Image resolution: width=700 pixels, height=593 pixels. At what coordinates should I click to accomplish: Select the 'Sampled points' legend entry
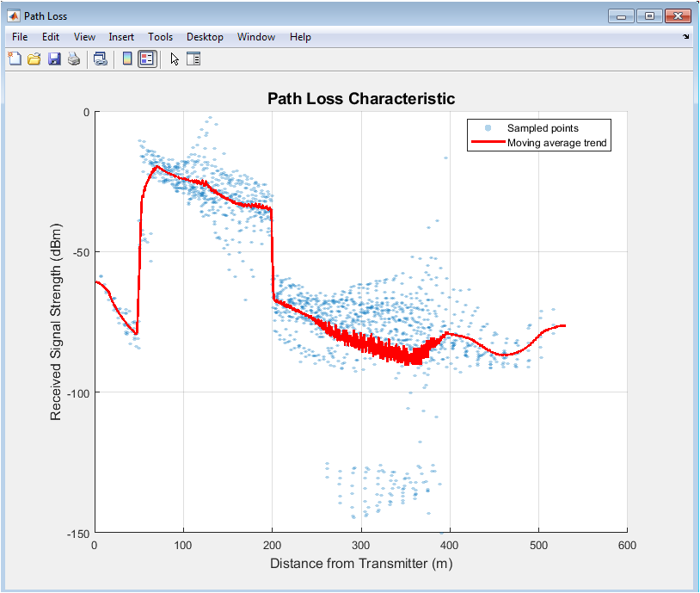coord(543,128)
